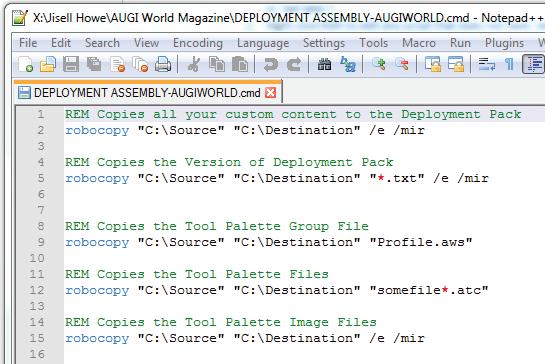Click "Profile.aws" text on line 9
The height and width of the screenshot is (364, 545).
421,242
